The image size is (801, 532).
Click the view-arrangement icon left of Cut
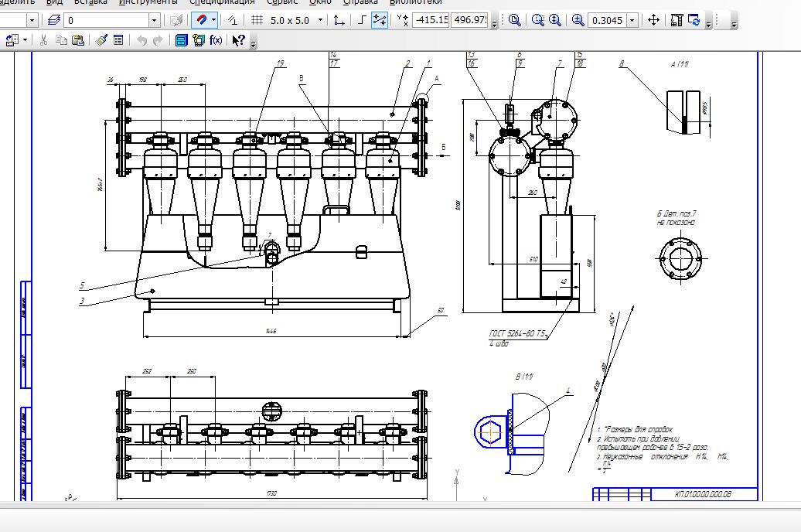coord(12,40)
